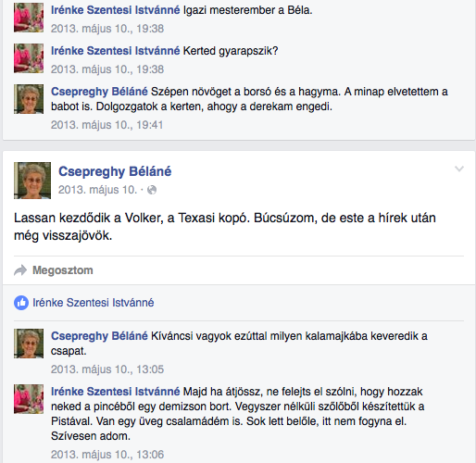The image size is (476, 463).
Task: Click the public globe privacy icon
Action: click(152, 190)
